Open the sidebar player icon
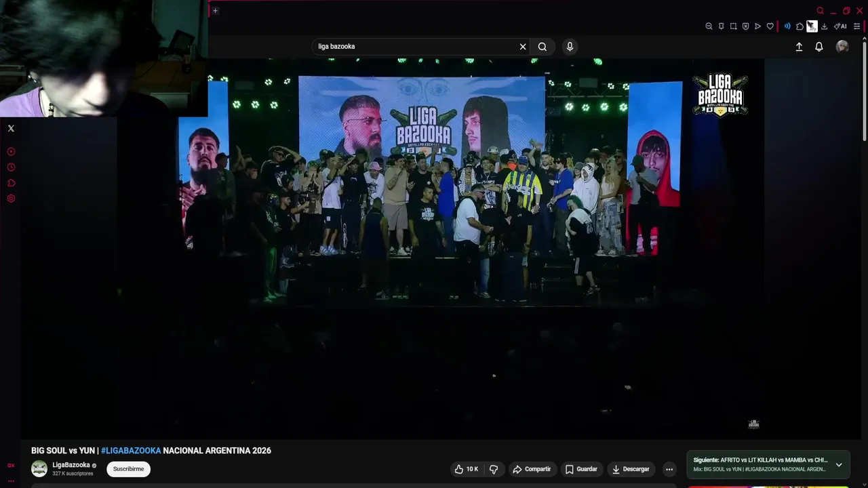The image size is (868, 488). click(x=11, y=152)
